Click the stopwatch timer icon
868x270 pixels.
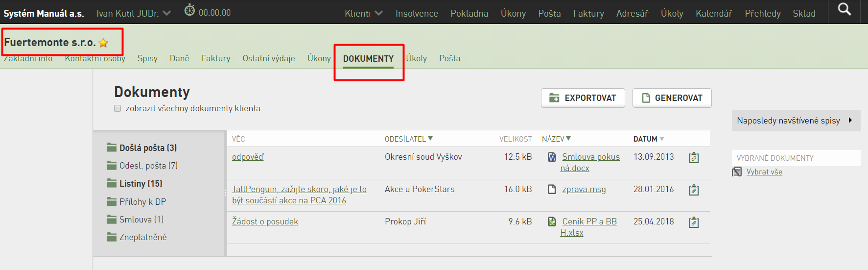(x=189, y=10)
